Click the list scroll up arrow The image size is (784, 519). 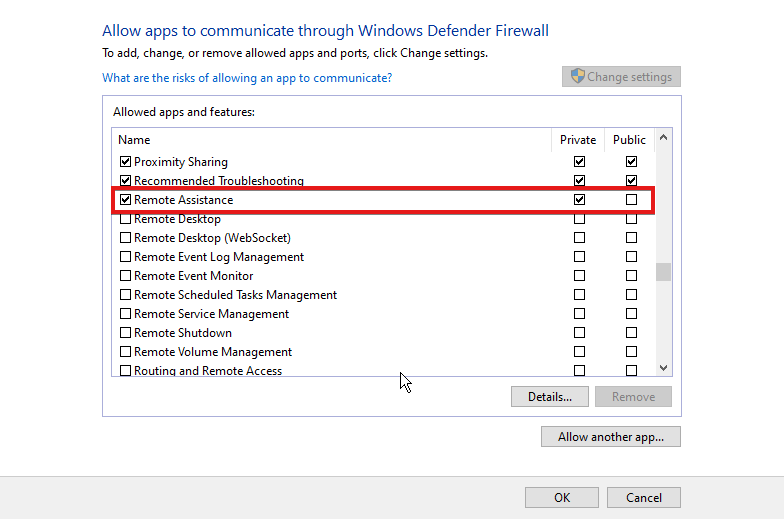coord(664,137)
